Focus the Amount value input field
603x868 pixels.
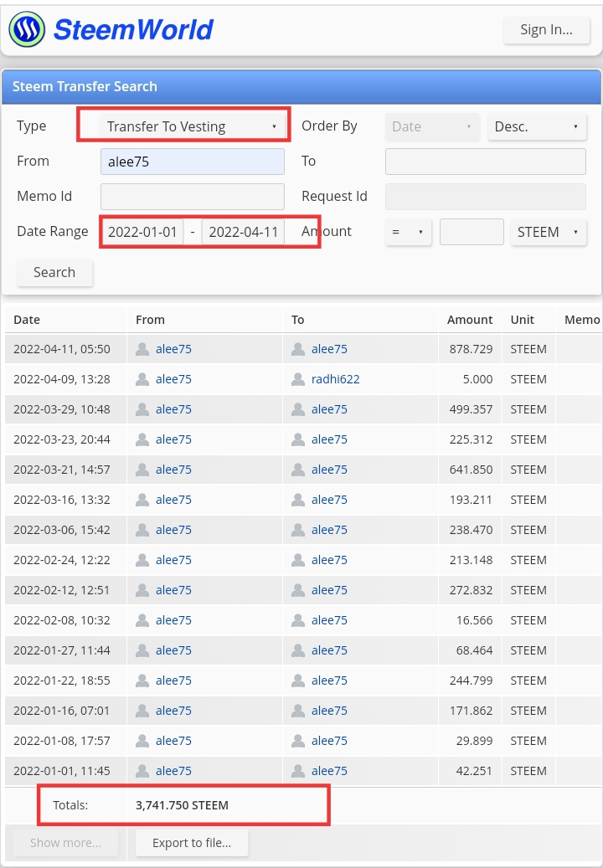tap(472, 232)
